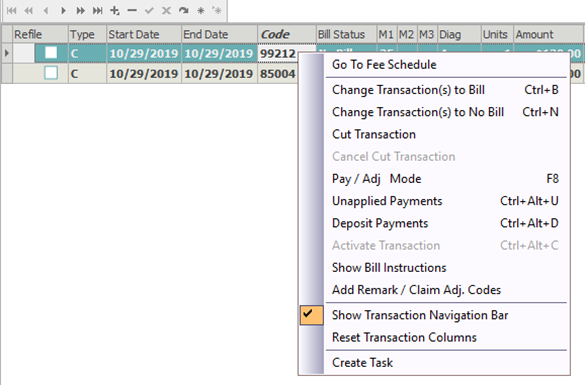Click Units column header
Screen dimensions: 585x385
pos(497,34)
